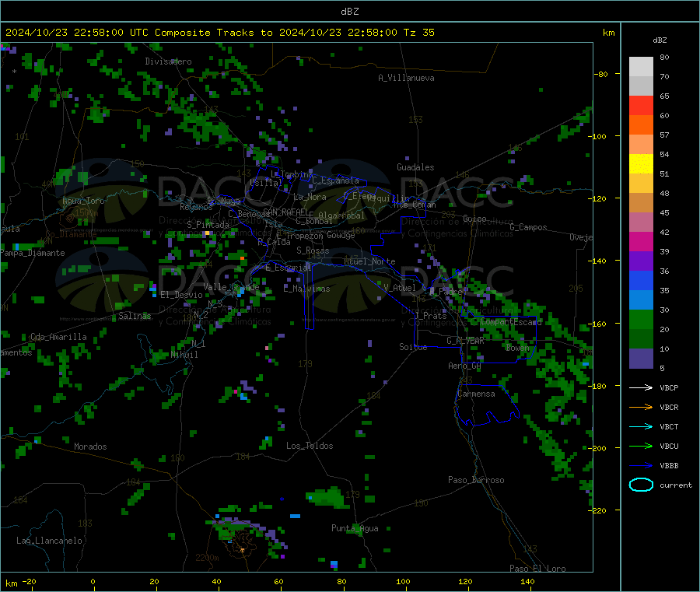
Task: Click the 'La_Nora' location label
Action: (310, 197)
